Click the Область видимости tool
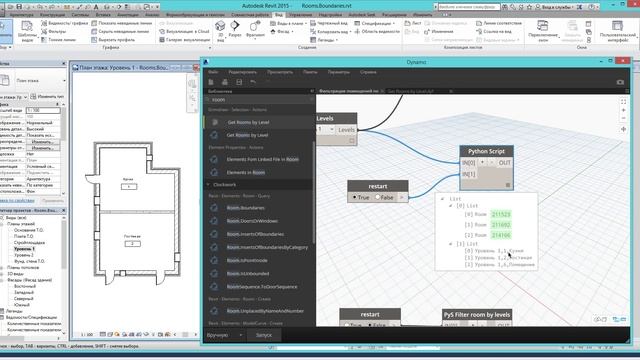Viewport: 640px width, 360px height. tap(377, 31)
